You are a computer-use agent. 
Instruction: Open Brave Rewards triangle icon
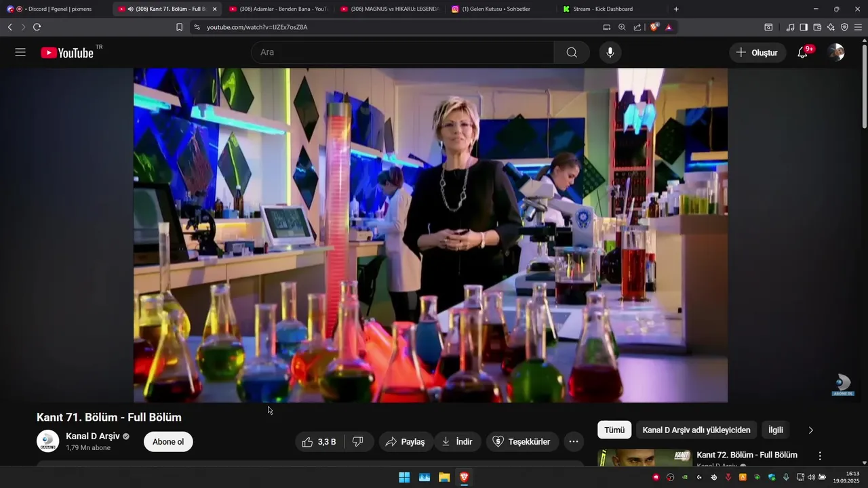669,27
